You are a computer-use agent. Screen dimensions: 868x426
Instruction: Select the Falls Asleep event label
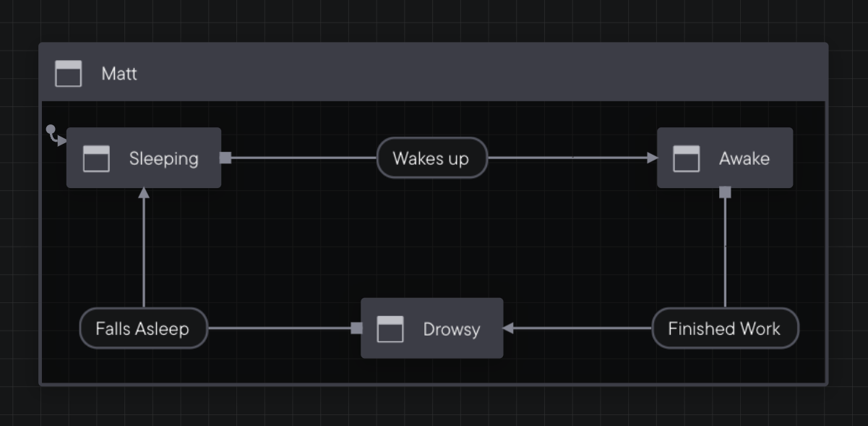(144, 328)
